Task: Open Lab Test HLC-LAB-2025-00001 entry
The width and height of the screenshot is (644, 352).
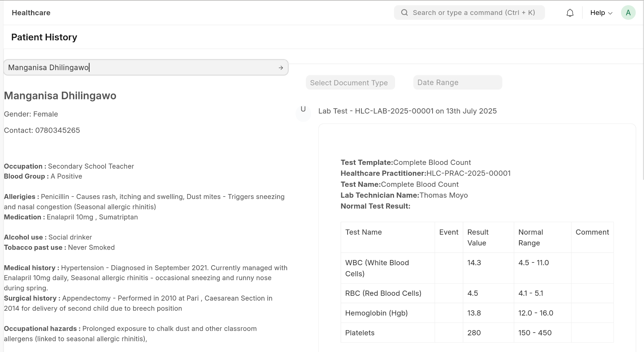Action: click(407, 111)
